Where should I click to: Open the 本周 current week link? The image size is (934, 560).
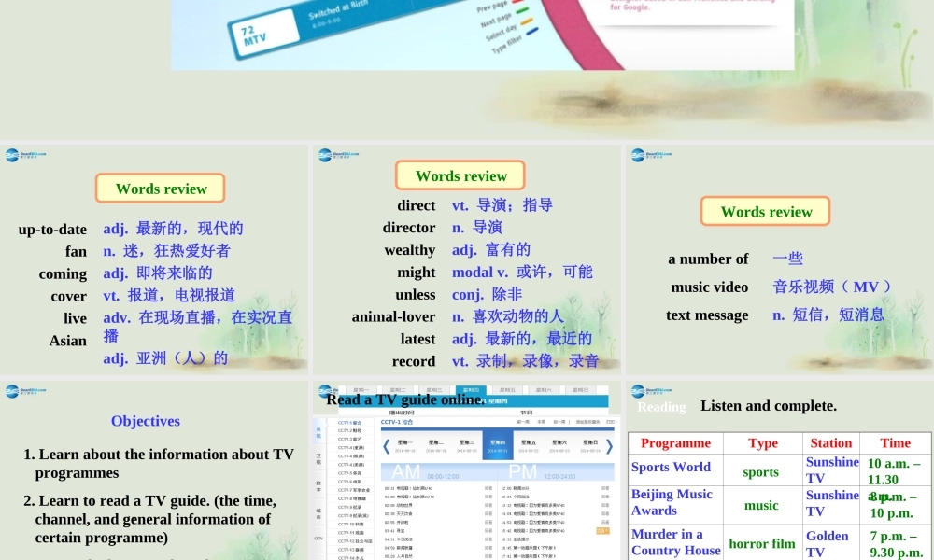[x=539, y=421]
